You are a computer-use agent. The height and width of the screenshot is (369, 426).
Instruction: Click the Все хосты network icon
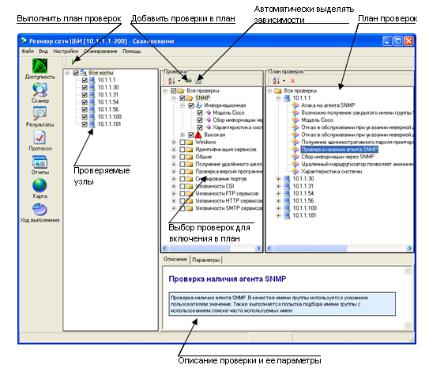84,72
